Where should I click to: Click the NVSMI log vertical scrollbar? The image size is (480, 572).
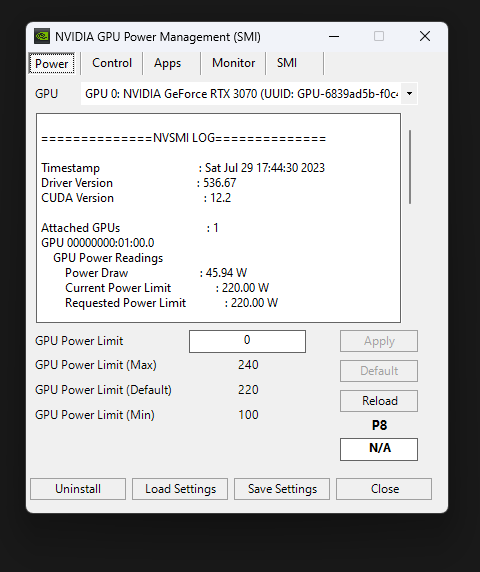pyautogui.click(x=410, y=167)
